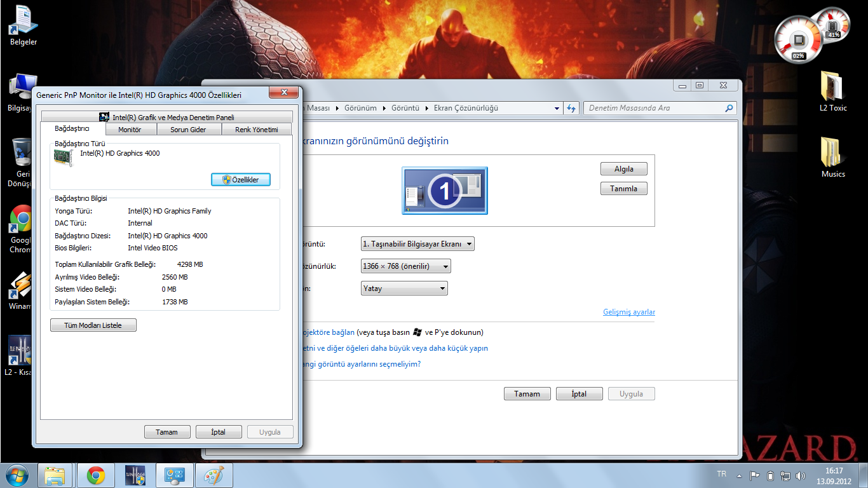The image size is (868, 488).
Task: Cancel the properties dialog with İptal
Action: click(x=219, y=432)
